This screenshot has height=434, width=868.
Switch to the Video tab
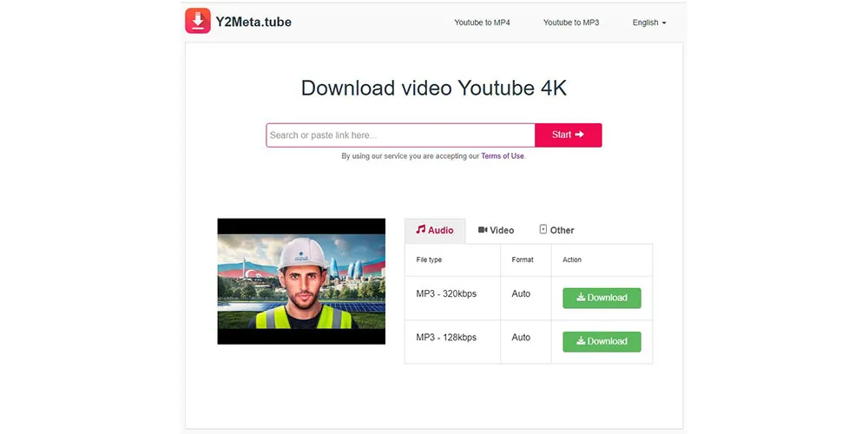tap(496, 231)
